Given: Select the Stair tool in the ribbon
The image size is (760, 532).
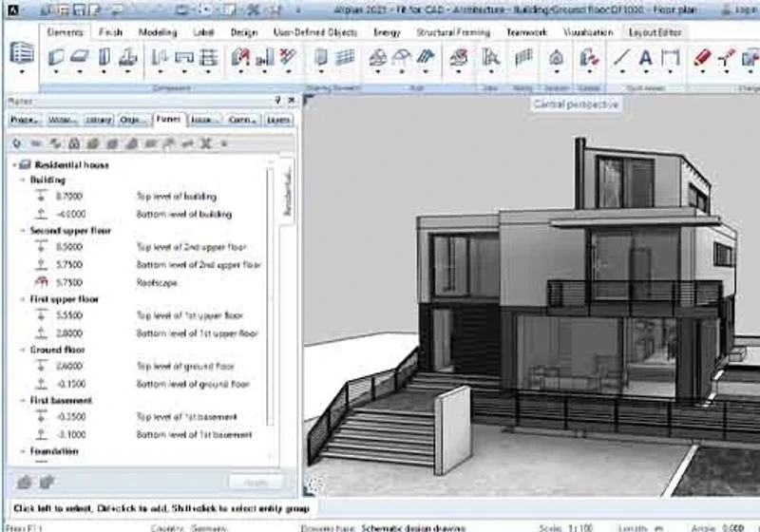Looking at the screenshot, I should pyautogui.click(x=490, y=58).
